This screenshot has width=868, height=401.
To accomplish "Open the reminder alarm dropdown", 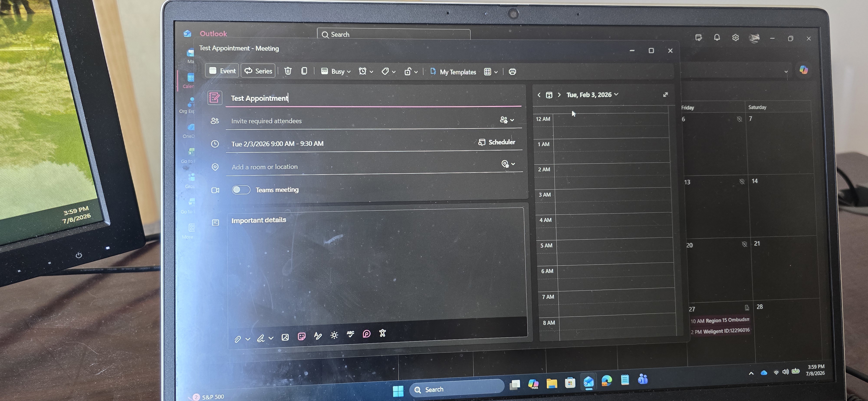I will pyautogui.click(x=366, y=71).
